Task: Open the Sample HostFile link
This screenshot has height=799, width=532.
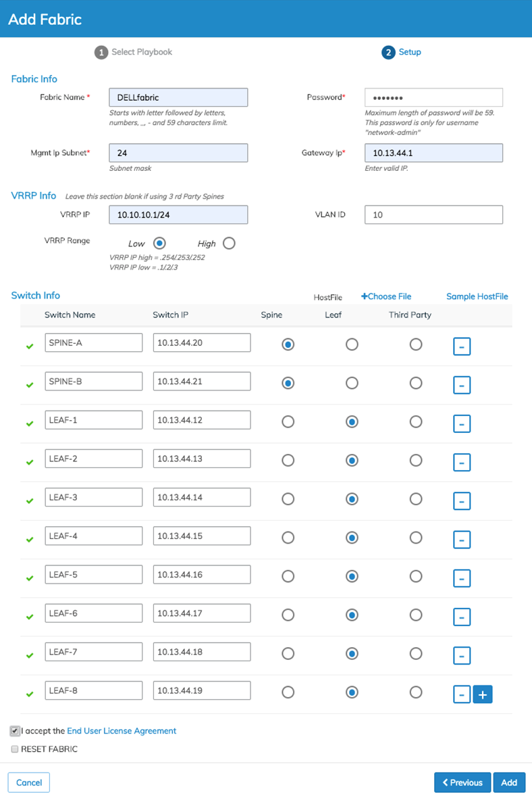Action: (477, 297)
